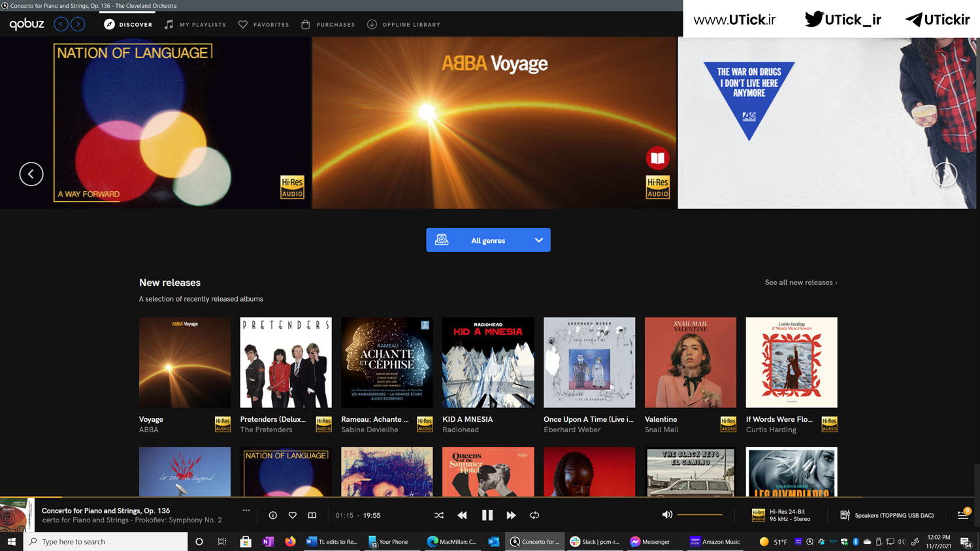Click The Pretenders artist link
Image resolution: width=980 pixels, height=551 pixels.
point(266,430)
